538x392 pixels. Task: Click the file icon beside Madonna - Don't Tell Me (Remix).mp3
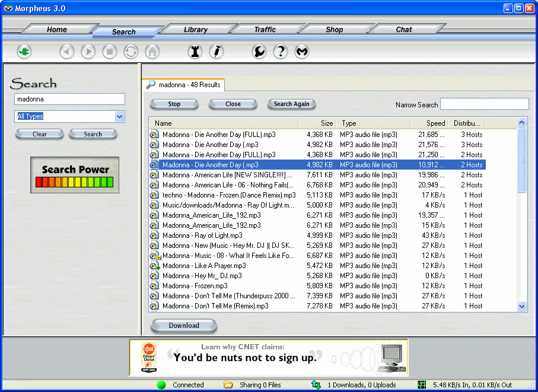click(154, 306)
